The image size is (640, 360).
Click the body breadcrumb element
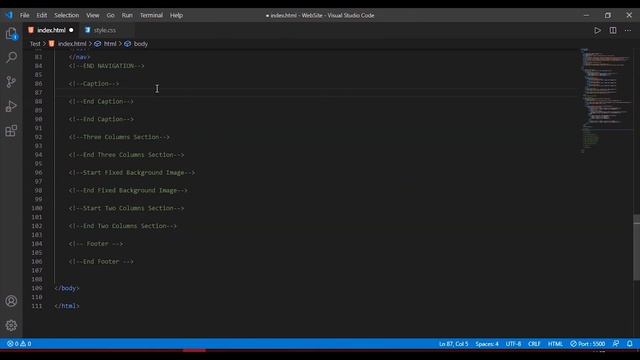click(140, 44)
